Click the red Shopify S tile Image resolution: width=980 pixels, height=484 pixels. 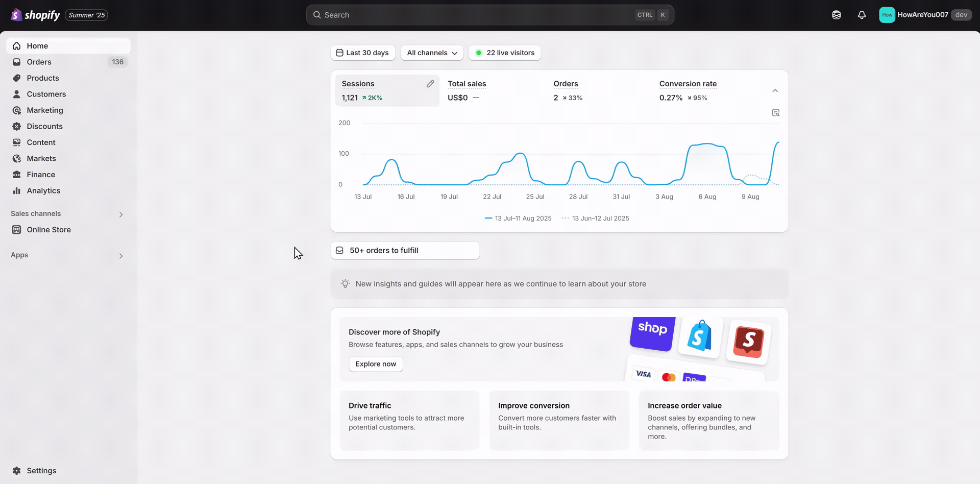[x=748, y=342]
